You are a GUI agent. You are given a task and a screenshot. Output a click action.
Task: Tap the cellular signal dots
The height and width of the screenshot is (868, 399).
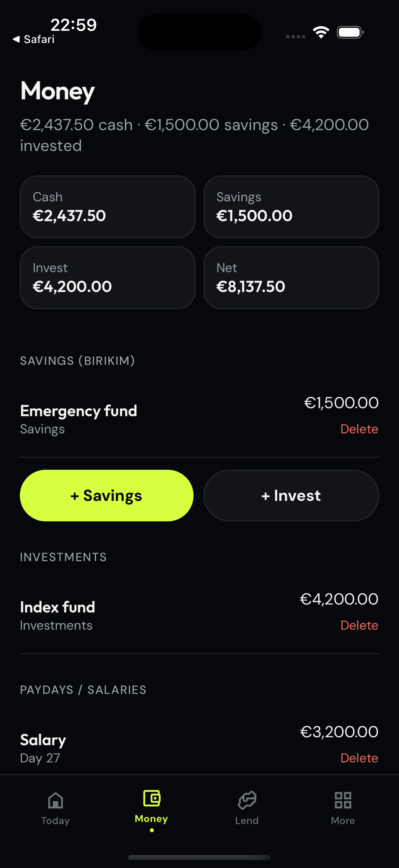tap(296, 37)
